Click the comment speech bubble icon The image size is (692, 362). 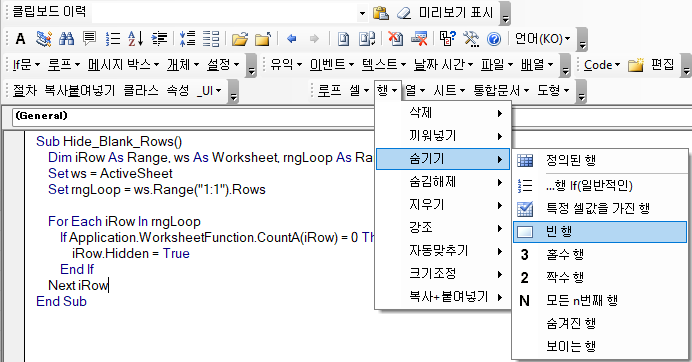pyautogui.click(x=90, y=39)
